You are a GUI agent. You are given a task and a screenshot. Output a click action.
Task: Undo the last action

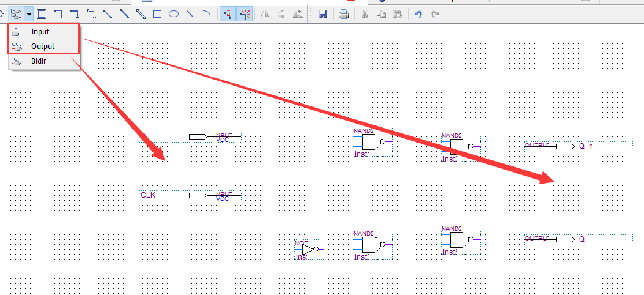point(418,14)
